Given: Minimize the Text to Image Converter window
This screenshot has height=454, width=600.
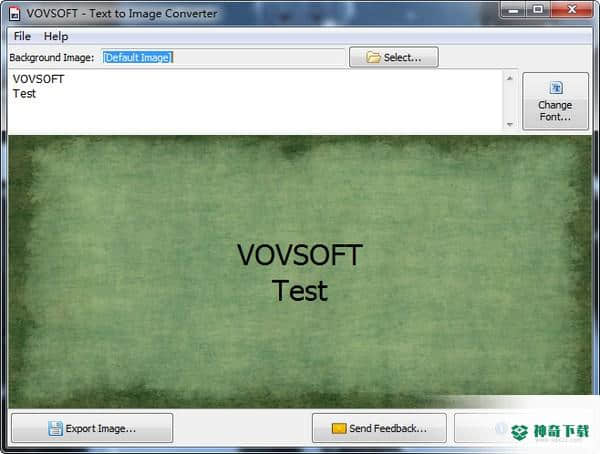Looking at the screenshot, I should [514, 10].
